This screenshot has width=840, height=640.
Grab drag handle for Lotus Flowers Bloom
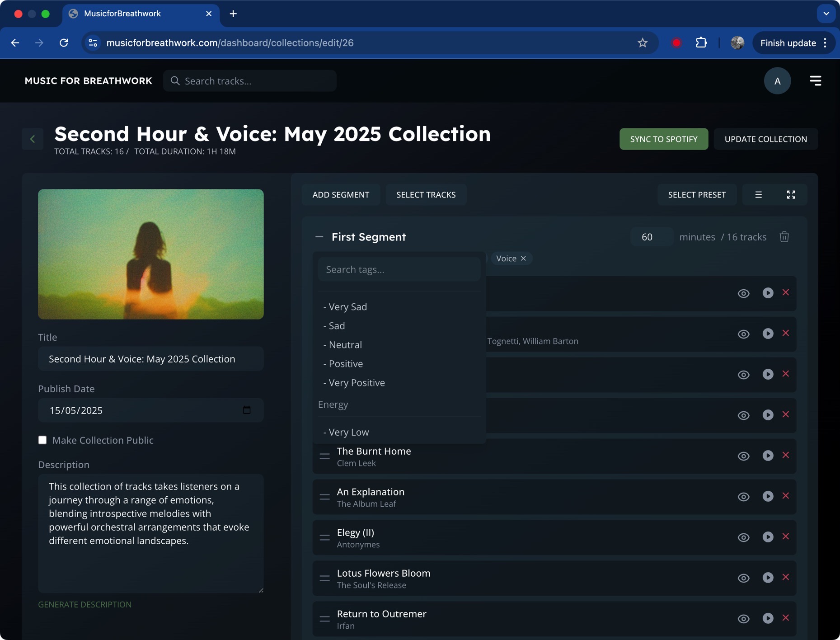[324, 578]
